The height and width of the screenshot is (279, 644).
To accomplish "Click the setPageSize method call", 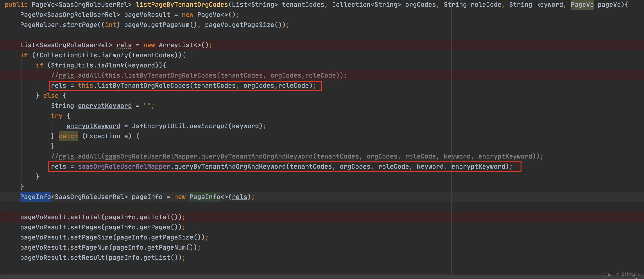I will coord(91,238).
